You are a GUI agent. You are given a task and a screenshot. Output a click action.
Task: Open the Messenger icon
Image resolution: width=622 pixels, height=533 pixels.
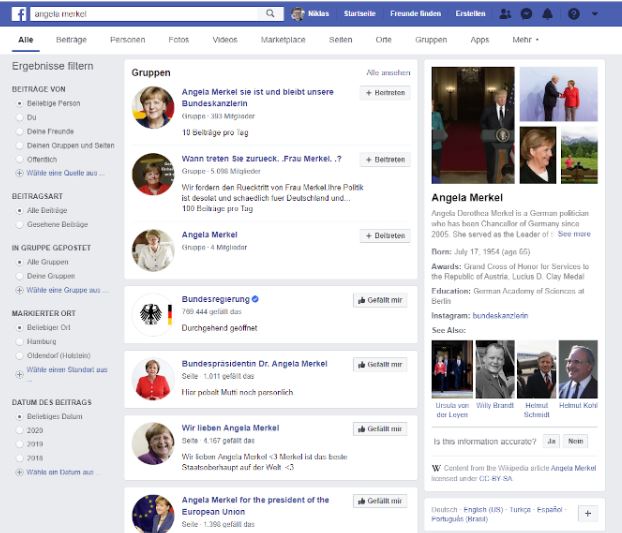pyautogui.click(x=526, y=14)
